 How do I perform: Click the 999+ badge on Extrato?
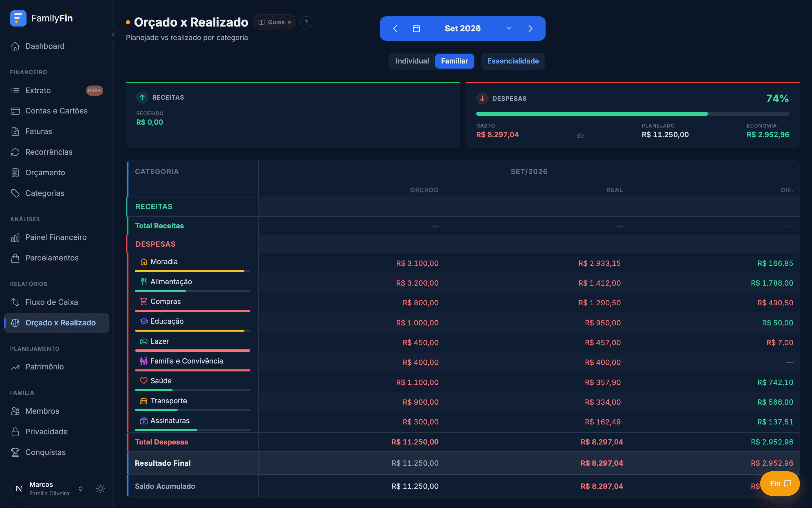pos(94,90)
